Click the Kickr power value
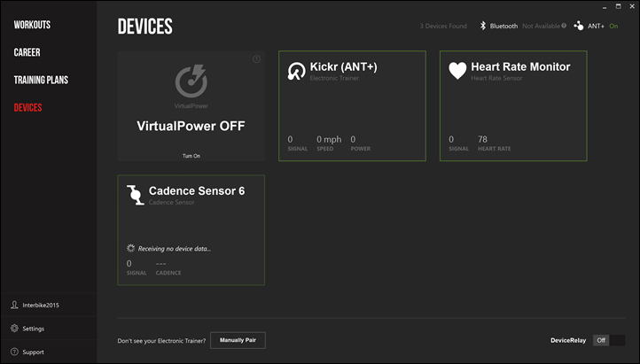This screenshot has height=364, width=640. click(353, 139)
